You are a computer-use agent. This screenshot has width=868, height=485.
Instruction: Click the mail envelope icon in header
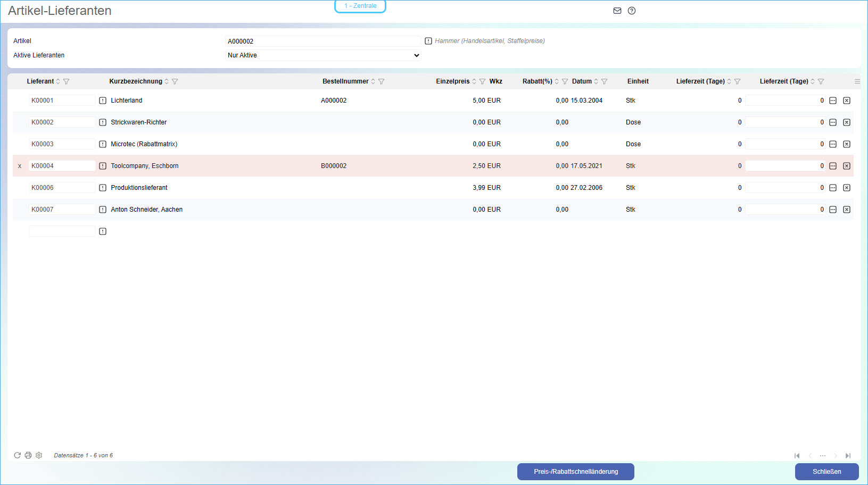[617, 11]
